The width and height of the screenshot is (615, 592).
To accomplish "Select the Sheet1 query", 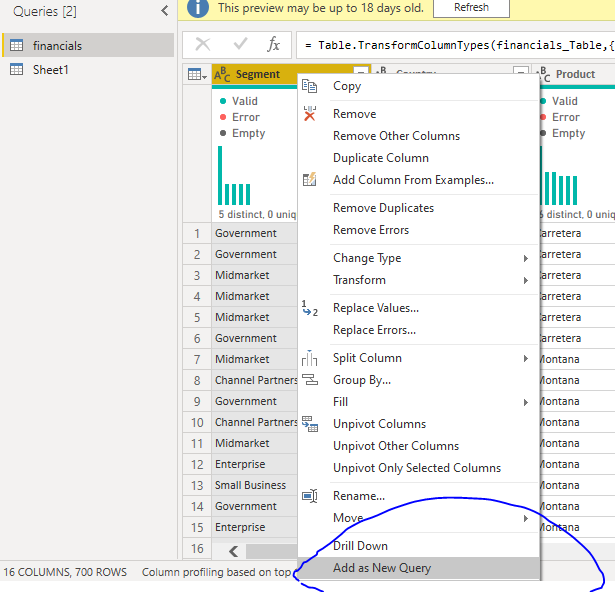I will tap(88, 70).
